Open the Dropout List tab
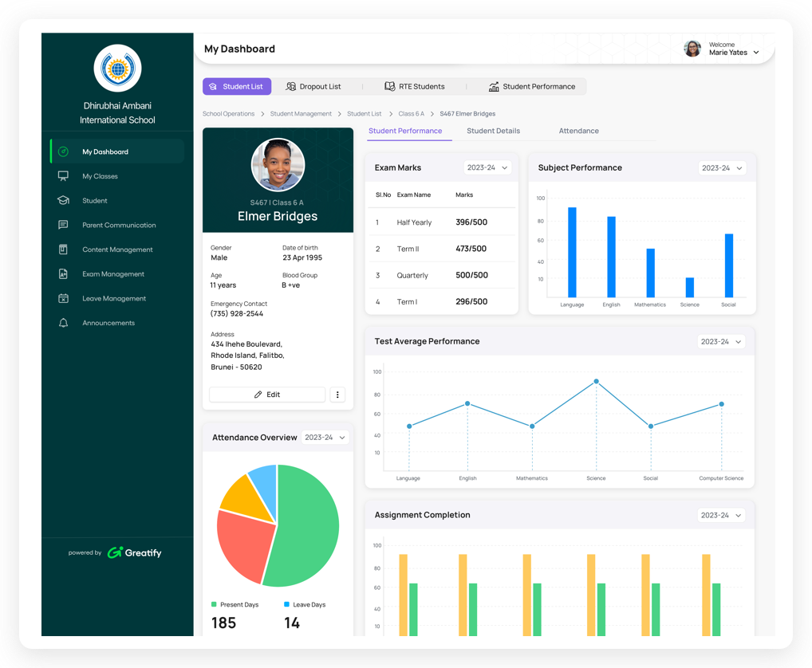Image resolution: width=812 pixels, height=668 pixels. pos(313,87)
